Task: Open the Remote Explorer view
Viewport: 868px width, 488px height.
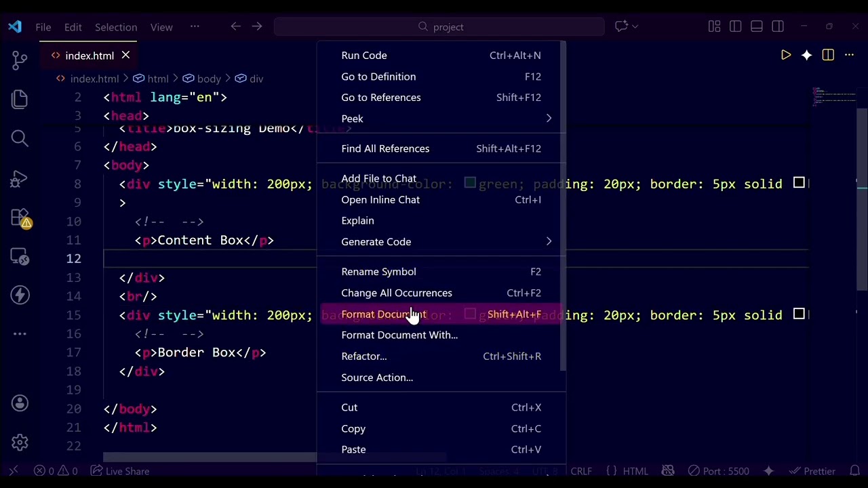Action: (20, 257)
